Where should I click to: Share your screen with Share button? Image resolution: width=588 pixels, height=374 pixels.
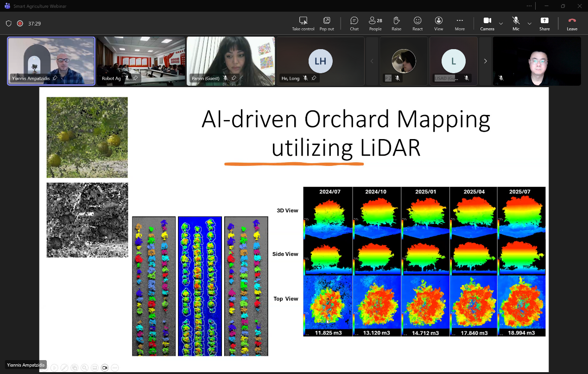tap(544, 23)
